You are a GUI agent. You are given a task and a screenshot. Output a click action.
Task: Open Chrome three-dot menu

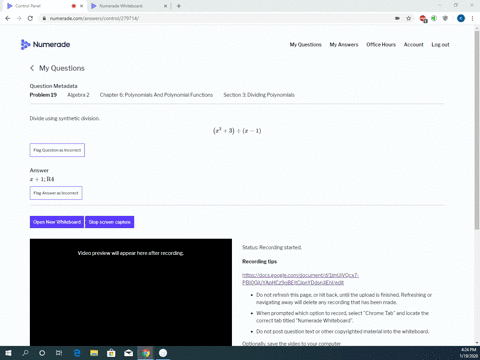tap(472, 18)
